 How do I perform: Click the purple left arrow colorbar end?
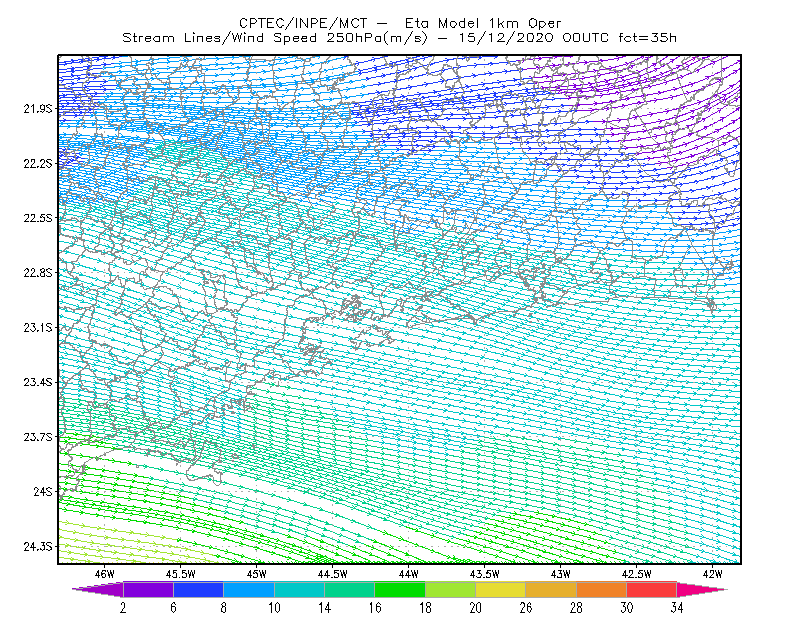tap(98, 589)
